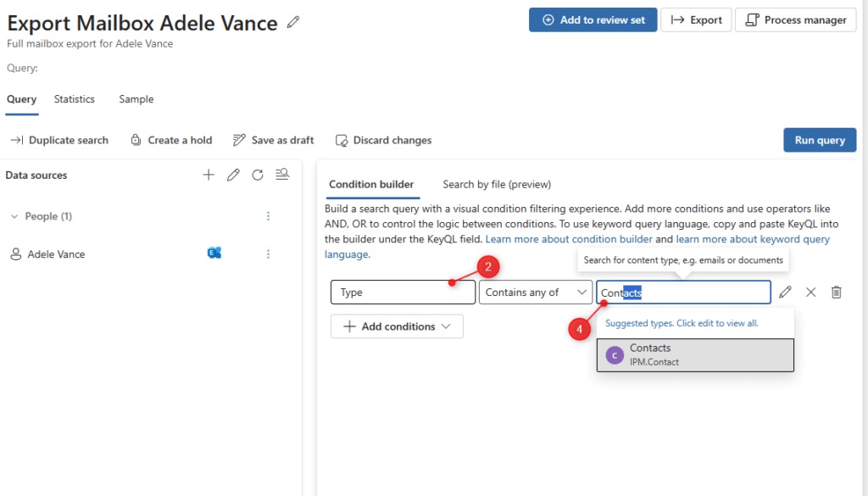Switch to the Statistics tab
This screenshot has height=496, width=868.
[x=75, y=99]
